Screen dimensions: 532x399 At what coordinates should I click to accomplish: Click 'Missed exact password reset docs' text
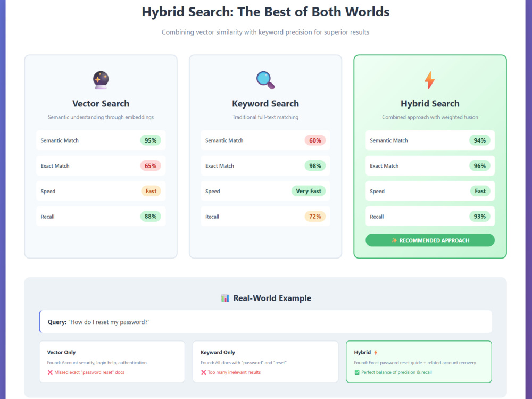[x=89, y=372]
